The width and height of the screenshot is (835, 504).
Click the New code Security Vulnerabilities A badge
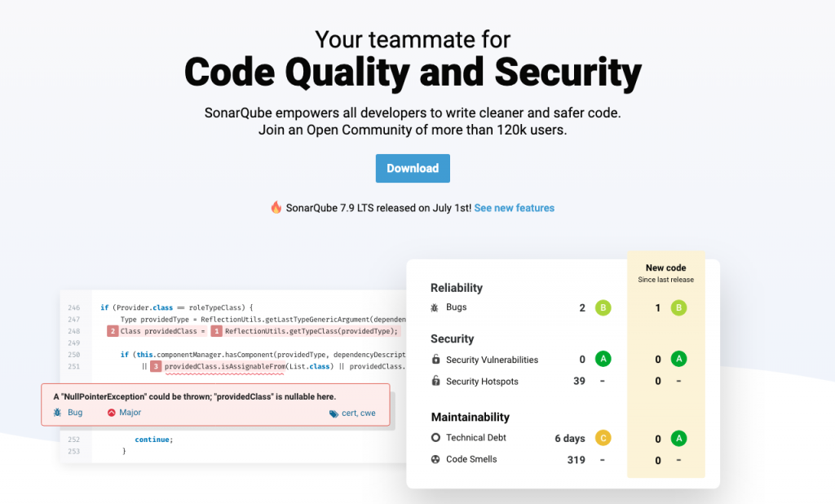point(678,359)
